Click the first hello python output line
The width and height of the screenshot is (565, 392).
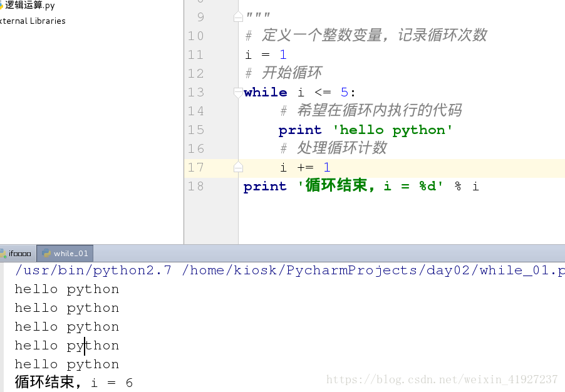(66, 289)
